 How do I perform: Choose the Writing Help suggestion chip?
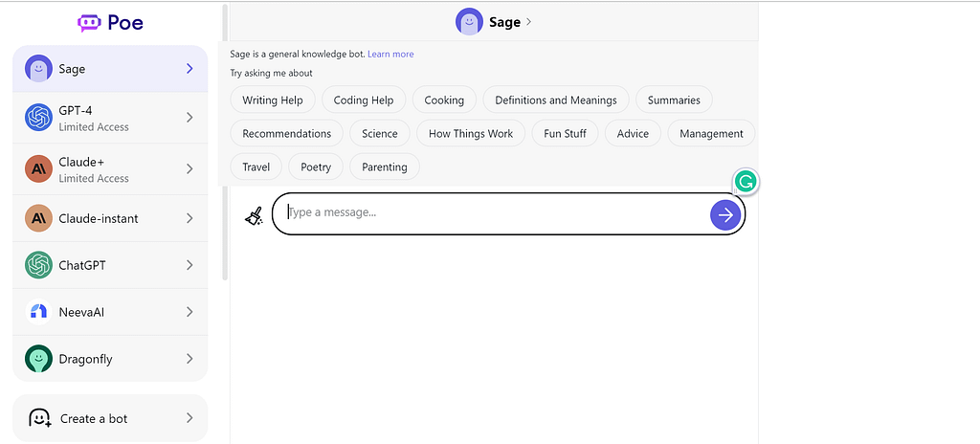click(x=273, y=100)
